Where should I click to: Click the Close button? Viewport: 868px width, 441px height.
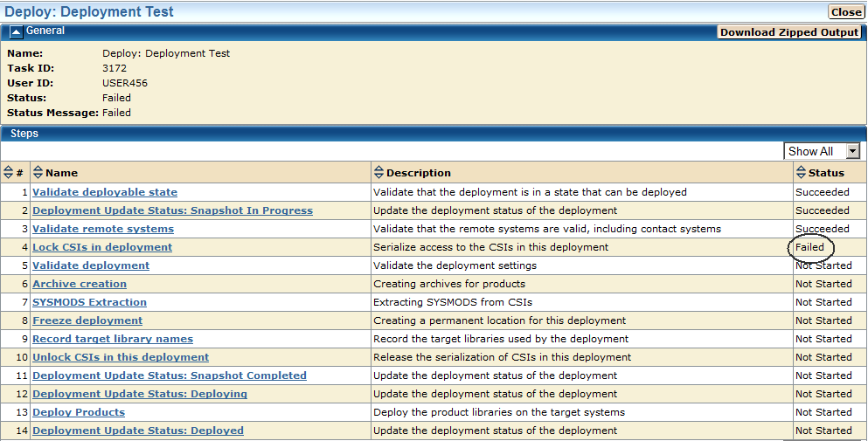(846, 11)
